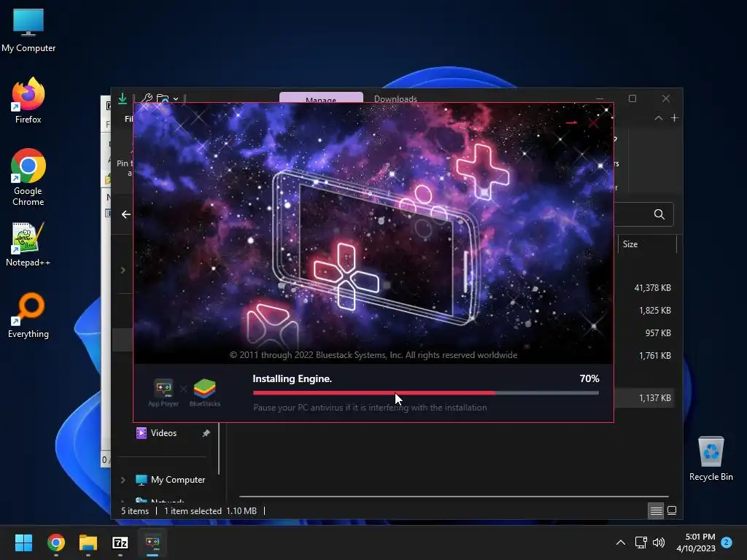Switch Explorer to large icons view
Screen dimensions: 747x560
(x=672, y=510)
